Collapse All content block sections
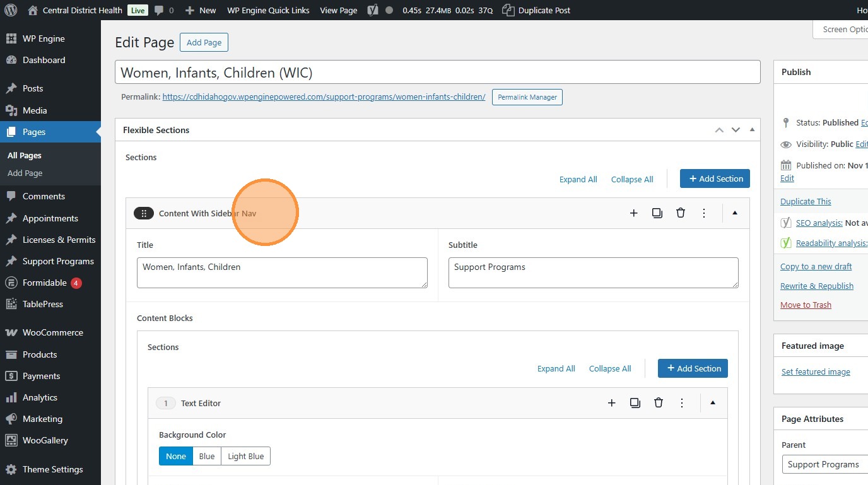Screen dimensions: 868x485 coord(610,369)
